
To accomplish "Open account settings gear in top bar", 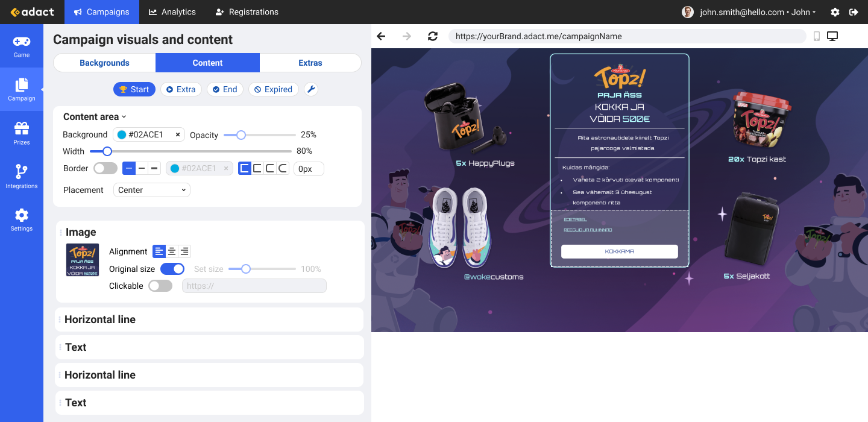I will (x=835, y=12).
